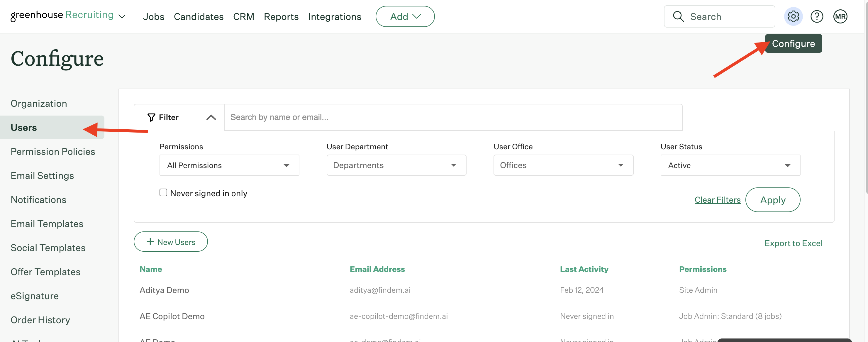Screen dimensions: 868x342
Task: Sort by Email Address column header
Action: [x=377, y=269]
